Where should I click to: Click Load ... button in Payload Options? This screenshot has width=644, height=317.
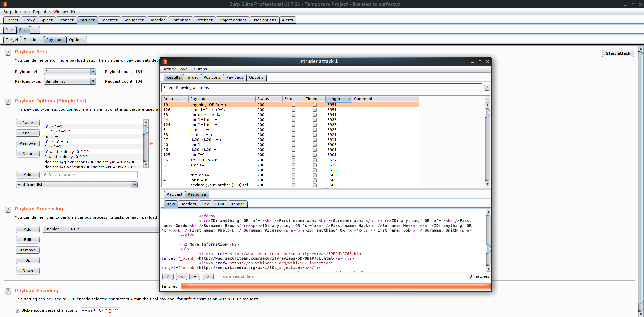28,133
